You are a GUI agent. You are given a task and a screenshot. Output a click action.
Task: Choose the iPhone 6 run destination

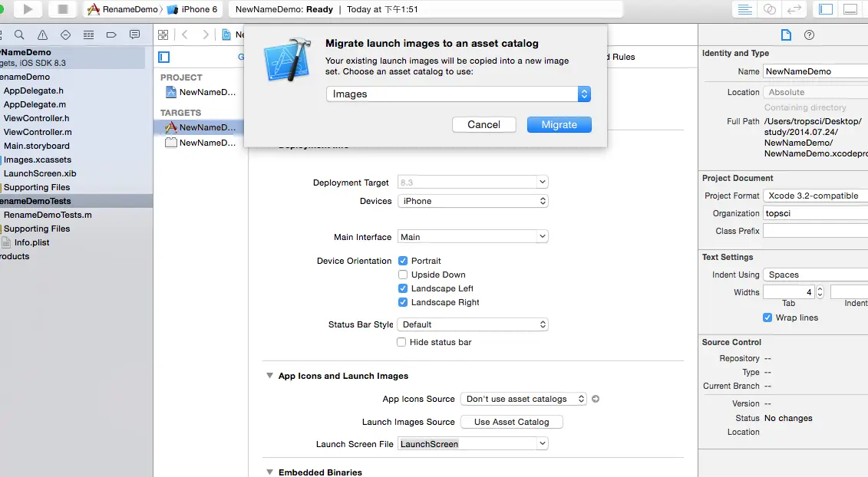coord(192,9)
